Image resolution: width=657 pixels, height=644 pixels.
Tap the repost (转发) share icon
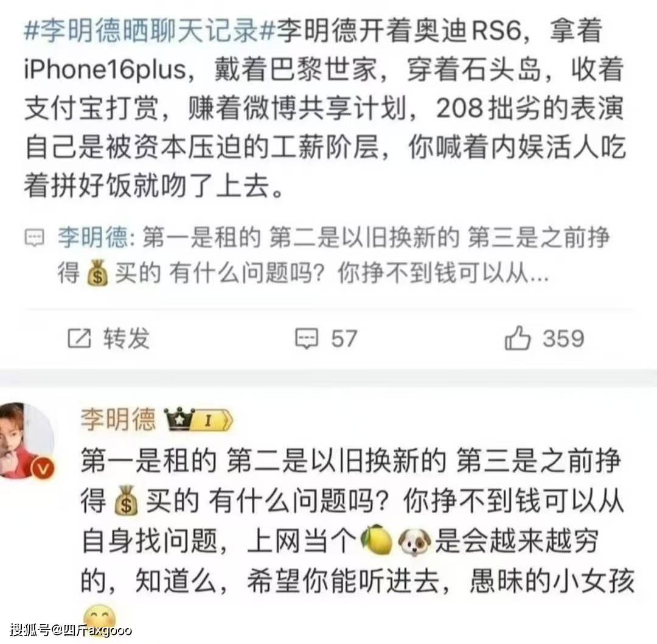[x=79, y=338]
